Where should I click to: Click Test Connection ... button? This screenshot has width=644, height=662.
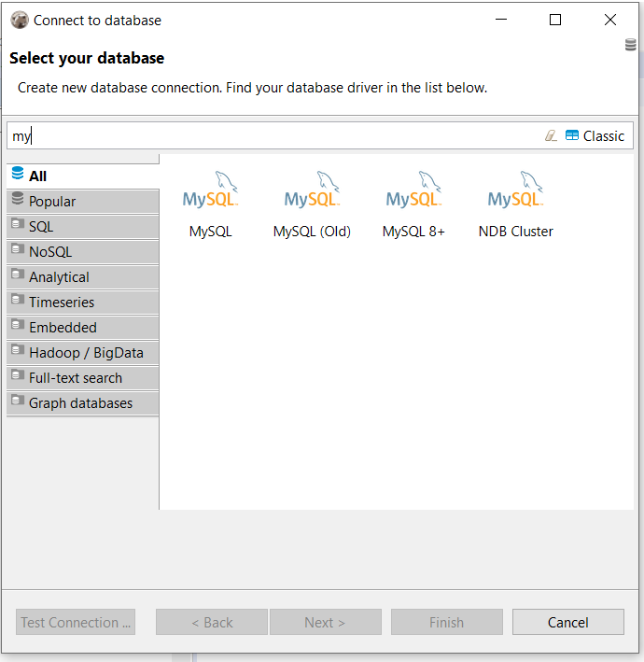click(76, 622)
